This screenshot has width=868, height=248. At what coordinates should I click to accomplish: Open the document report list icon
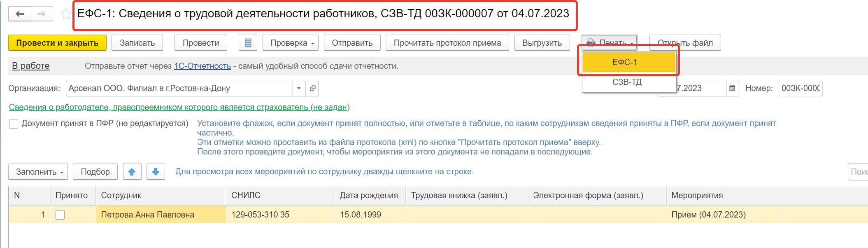click(x=248, y=43)
